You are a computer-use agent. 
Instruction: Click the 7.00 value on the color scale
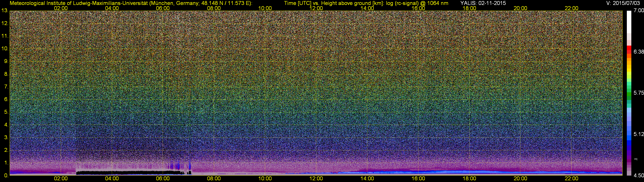(x=638, y=10)
